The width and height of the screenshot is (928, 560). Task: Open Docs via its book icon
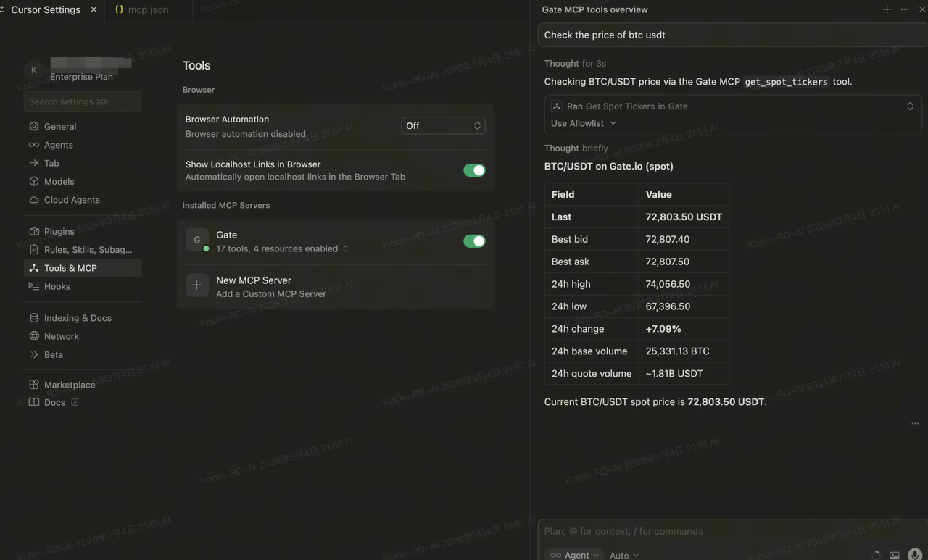pos(34,402)
